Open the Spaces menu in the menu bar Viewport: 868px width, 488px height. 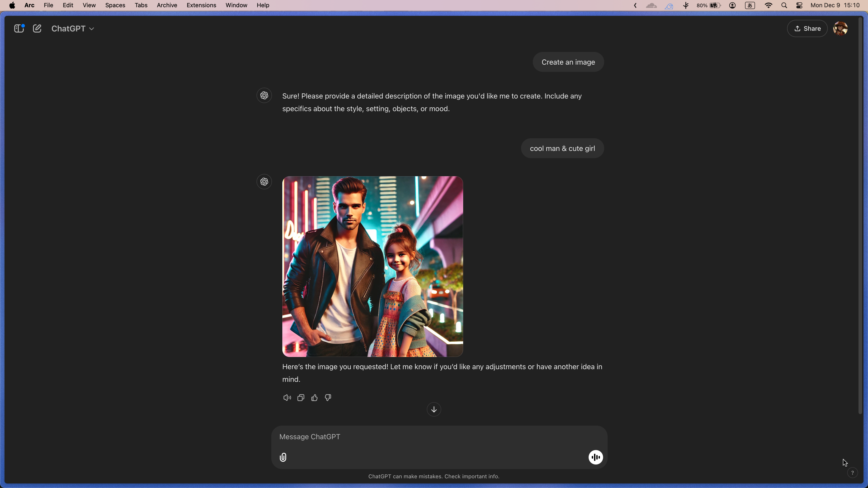coord(115,5)
